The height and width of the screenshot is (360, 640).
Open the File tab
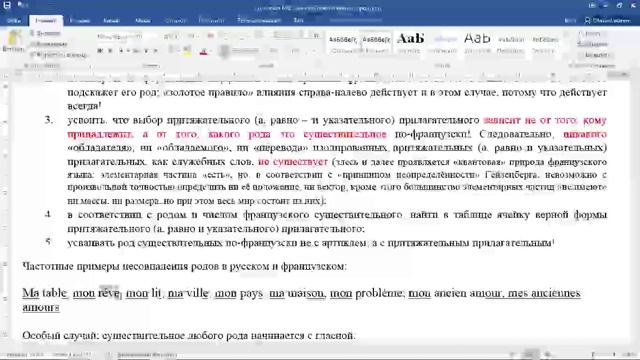(x=13, y=20)
